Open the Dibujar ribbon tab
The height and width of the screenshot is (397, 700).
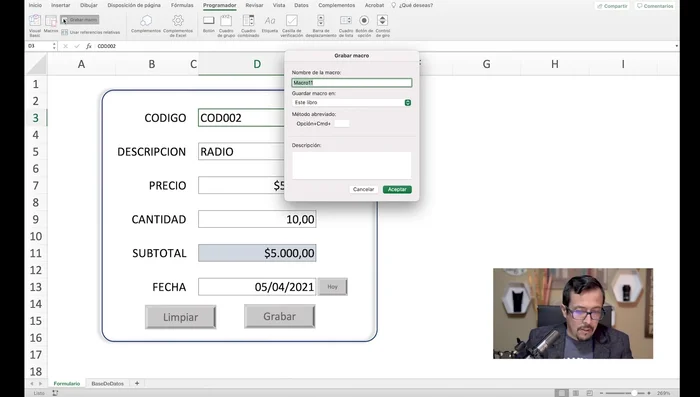(x=88, y=5)
